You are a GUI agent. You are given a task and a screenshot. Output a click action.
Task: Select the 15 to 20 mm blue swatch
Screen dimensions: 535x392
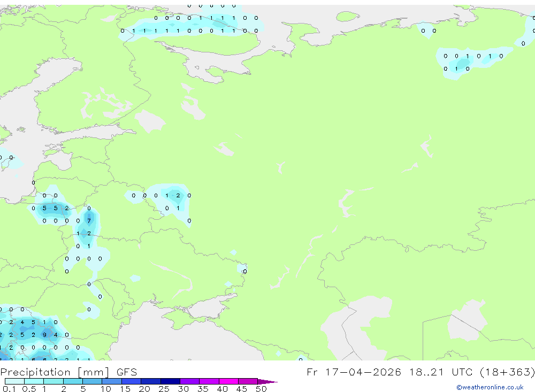coord(132,381)
